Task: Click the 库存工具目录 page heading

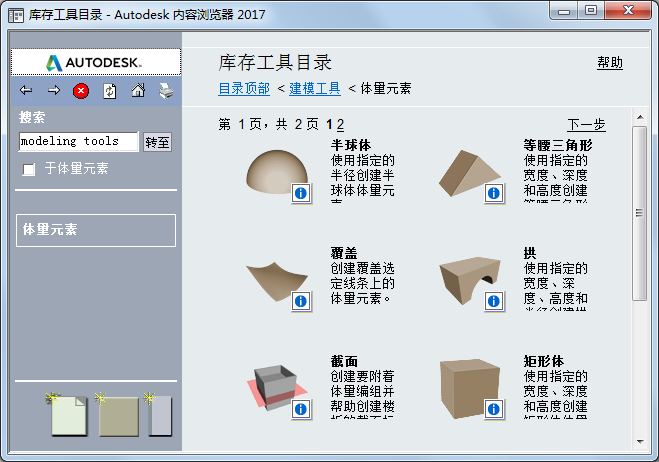Action: 275,63
